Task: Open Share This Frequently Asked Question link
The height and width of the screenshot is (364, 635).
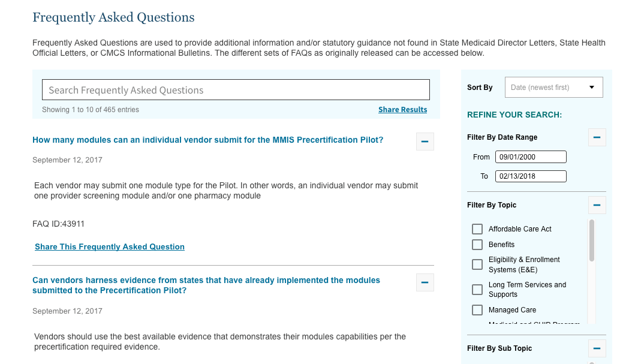Action: (110, 246)
